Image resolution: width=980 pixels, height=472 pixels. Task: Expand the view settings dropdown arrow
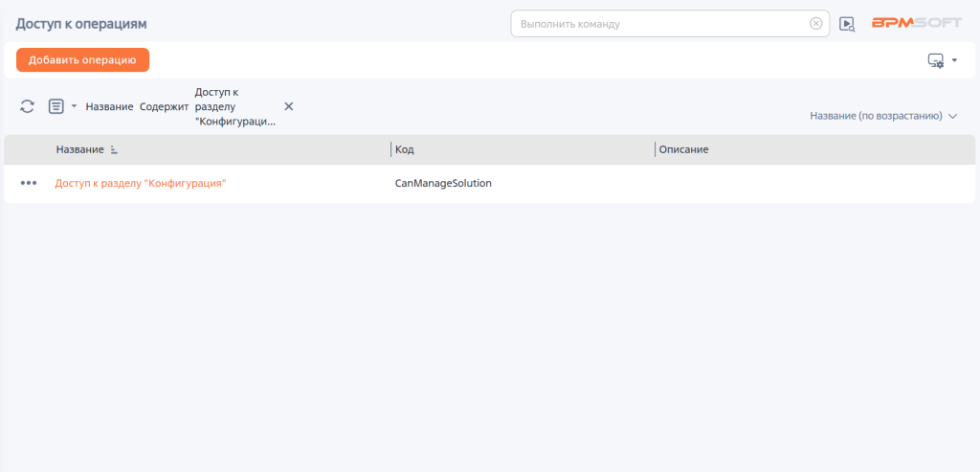coord(954,60)
